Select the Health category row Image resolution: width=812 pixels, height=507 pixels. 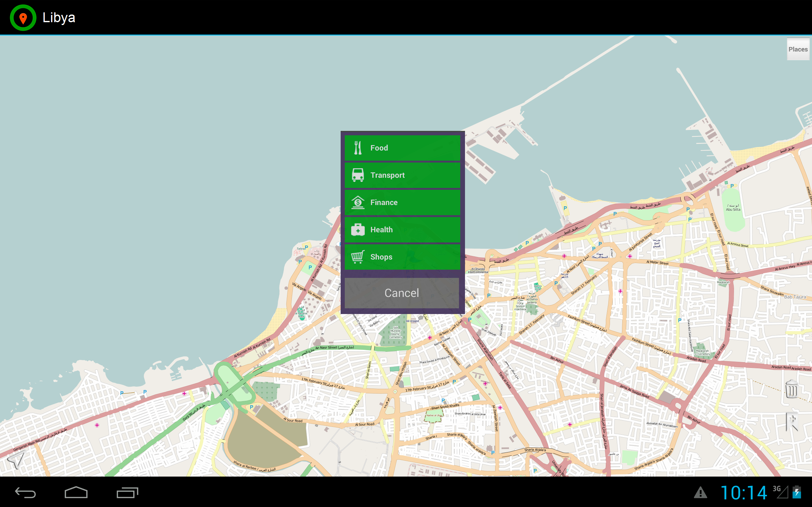(x=402, y=229)
